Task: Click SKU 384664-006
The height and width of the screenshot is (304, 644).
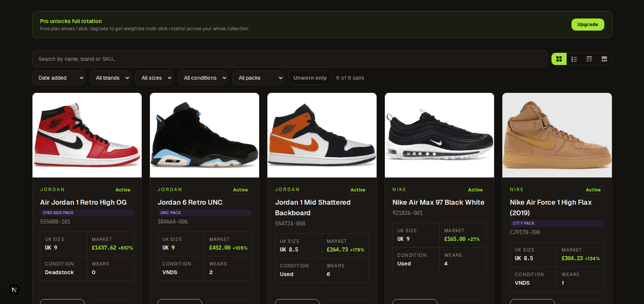Action: (x=173, y=222)
